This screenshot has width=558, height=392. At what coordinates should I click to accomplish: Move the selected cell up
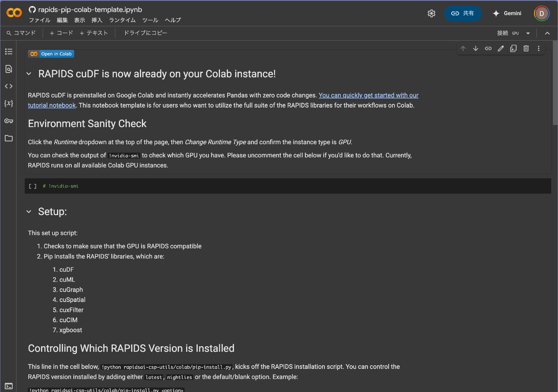pos(463,48)
